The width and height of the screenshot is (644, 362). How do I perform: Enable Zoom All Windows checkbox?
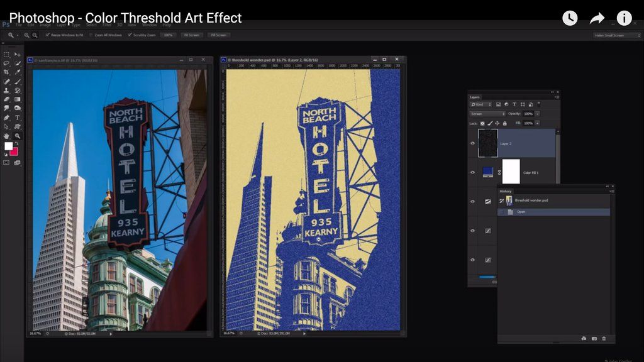click(91, 35)
